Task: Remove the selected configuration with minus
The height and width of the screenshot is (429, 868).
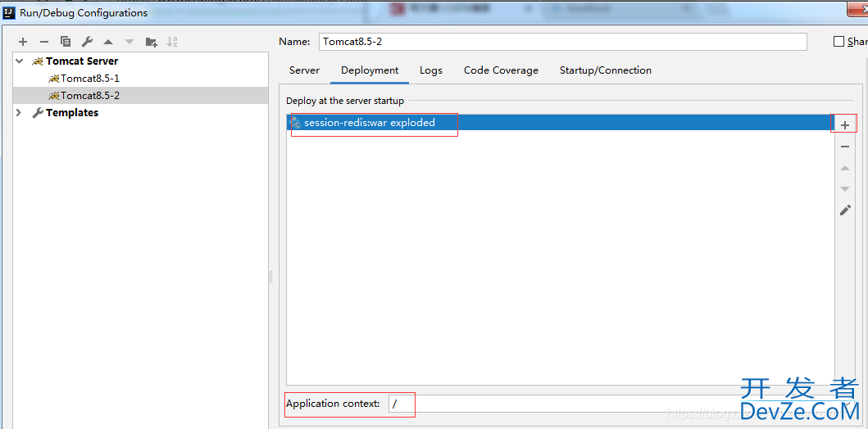Action: (44, 42)
